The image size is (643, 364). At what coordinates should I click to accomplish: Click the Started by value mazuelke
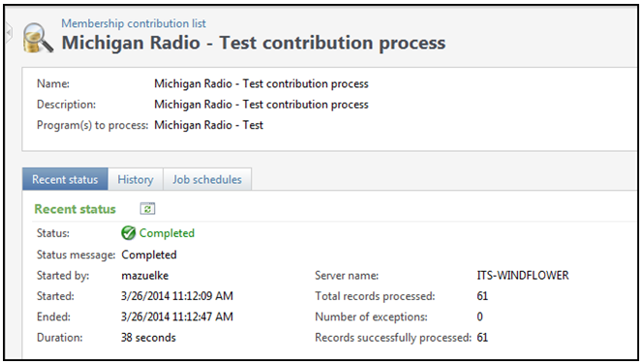coord(144,276)
